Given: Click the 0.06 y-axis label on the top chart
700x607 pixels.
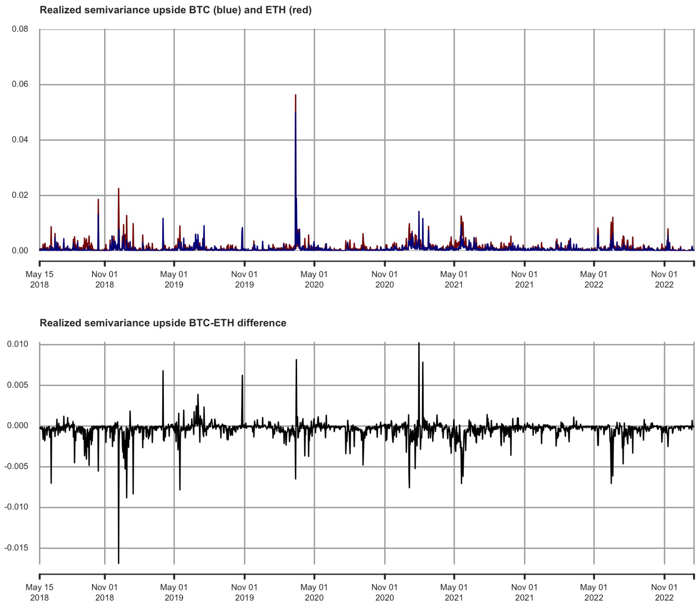Looking at the screenshot, I should coord(20,84).
